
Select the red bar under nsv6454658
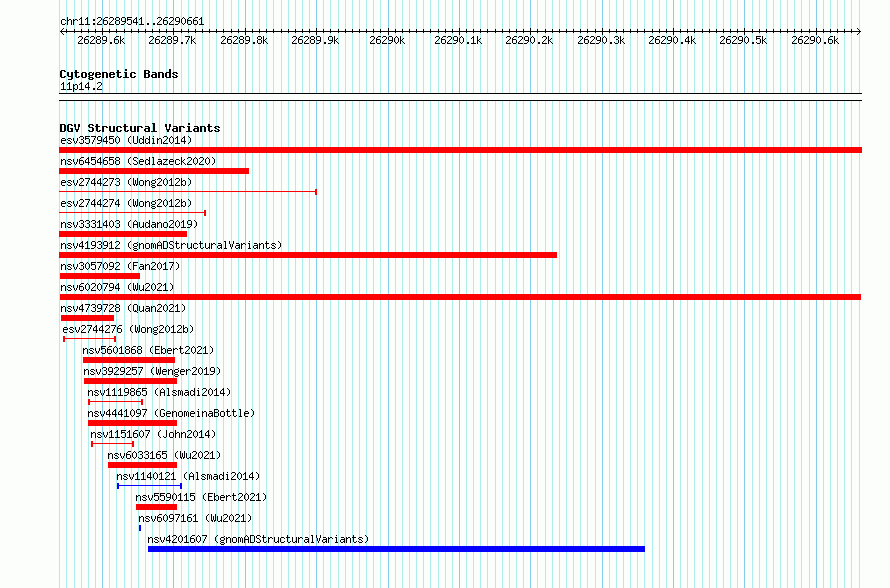[x=154, y=171]
